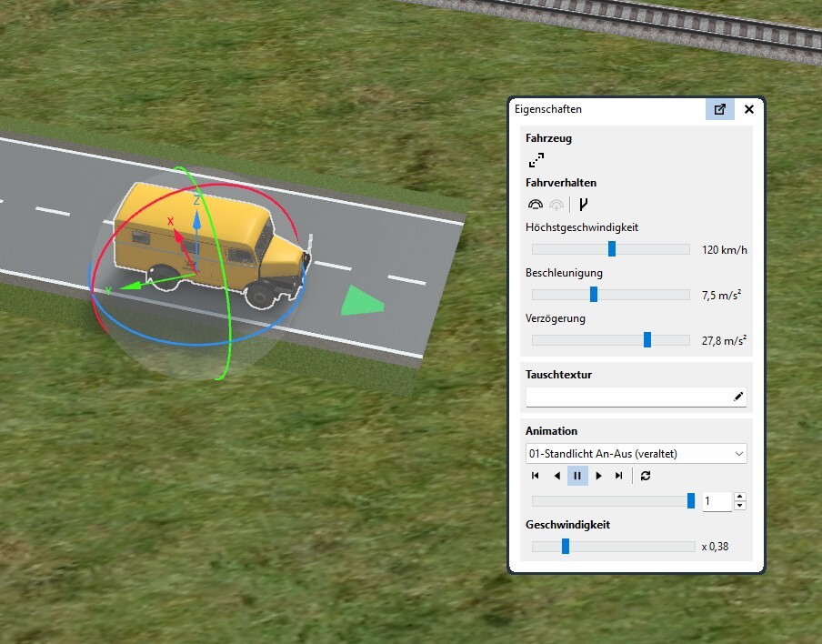Play the animation forward
The height and width of the screenshot is (644, 822).
(598, 476)
